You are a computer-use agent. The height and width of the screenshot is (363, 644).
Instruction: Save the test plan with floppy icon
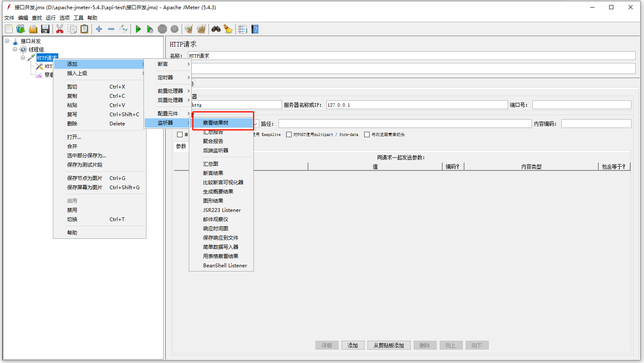point(45,29)
